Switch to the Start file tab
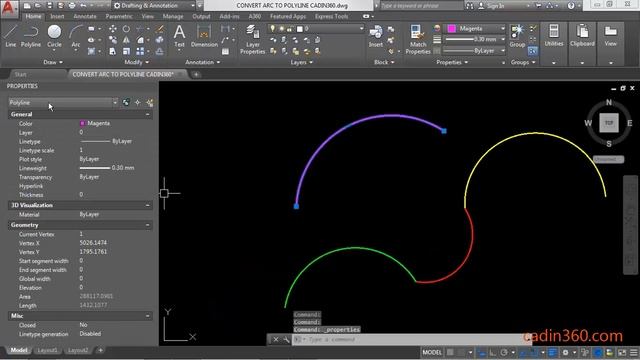 point(20,74)
